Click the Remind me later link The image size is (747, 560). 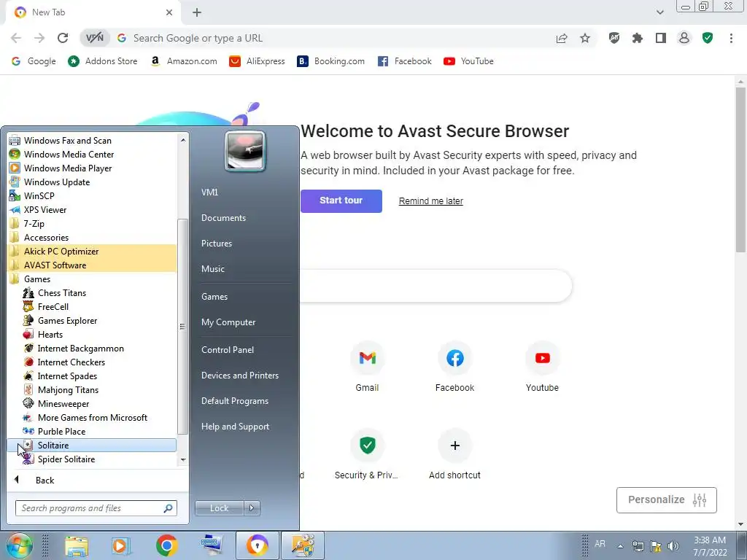[x=430, y=201]
